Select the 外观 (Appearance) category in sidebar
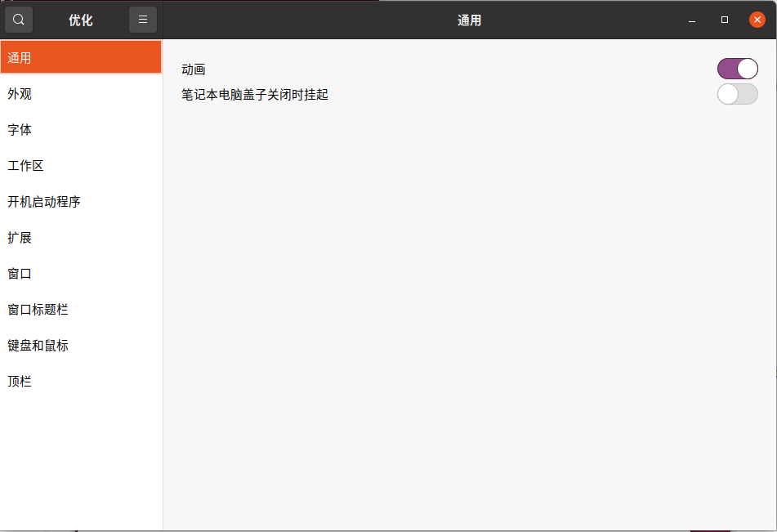 (19, 93)
